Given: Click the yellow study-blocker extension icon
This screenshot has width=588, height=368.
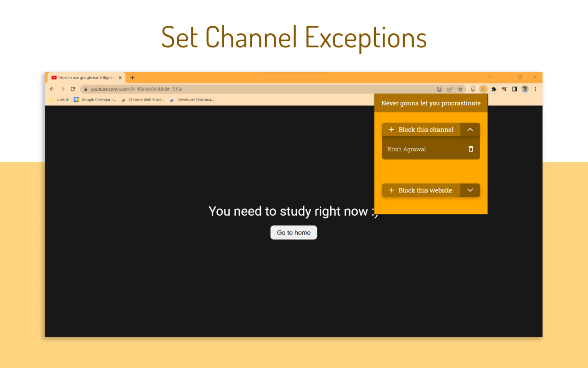Looking at the screenshot, I should (483, 89).
